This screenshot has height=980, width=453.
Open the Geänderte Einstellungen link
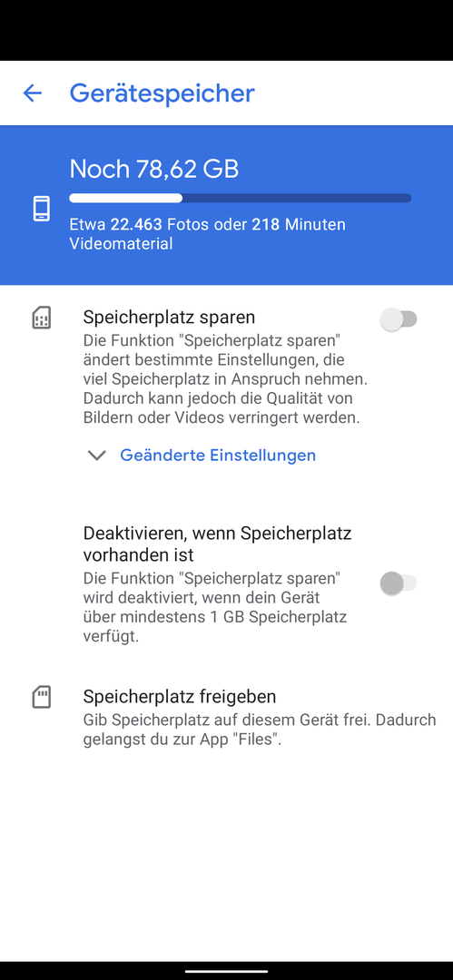pyautogui.click(x=218, y=455)
